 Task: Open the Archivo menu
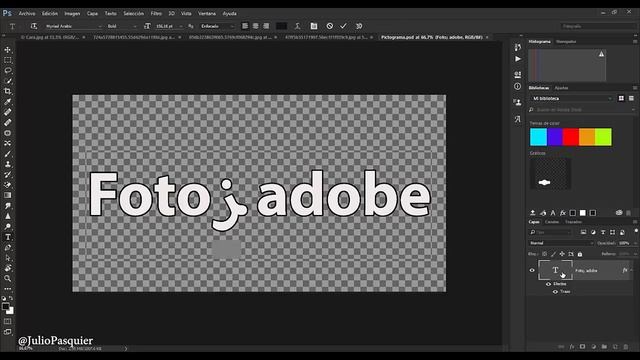coord(27,13)
